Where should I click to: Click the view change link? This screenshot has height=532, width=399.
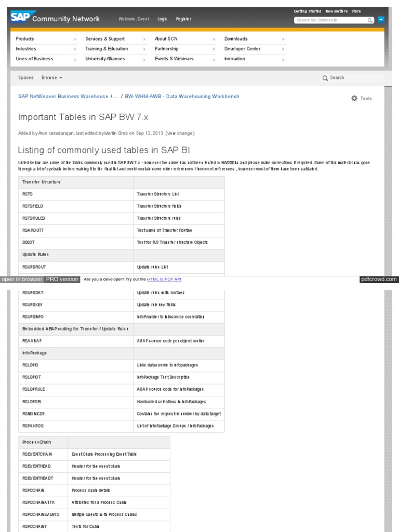[180, 133]
